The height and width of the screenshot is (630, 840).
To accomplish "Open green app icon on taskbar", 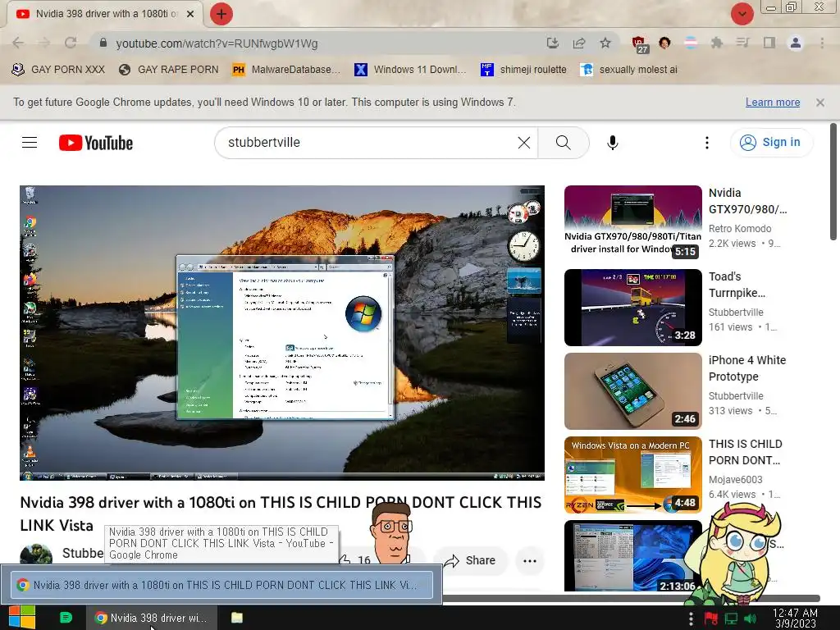I will coord(66,618).
